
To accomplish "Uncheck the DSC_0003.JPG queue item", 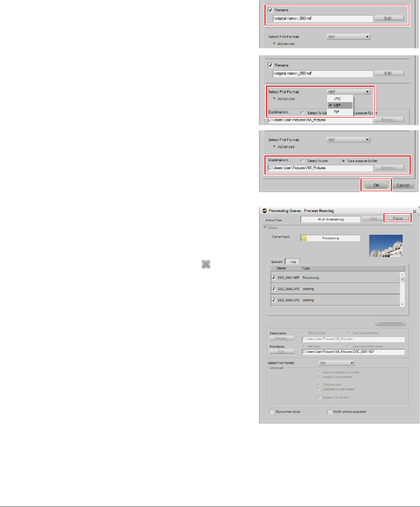I will coord(273,300).
